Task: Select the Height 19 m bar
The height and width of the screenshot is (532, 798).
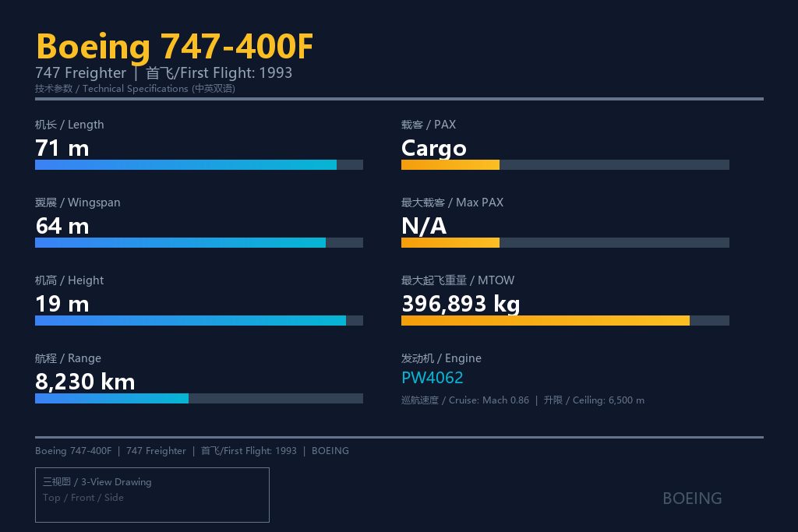Action: (x=199, y=320)
